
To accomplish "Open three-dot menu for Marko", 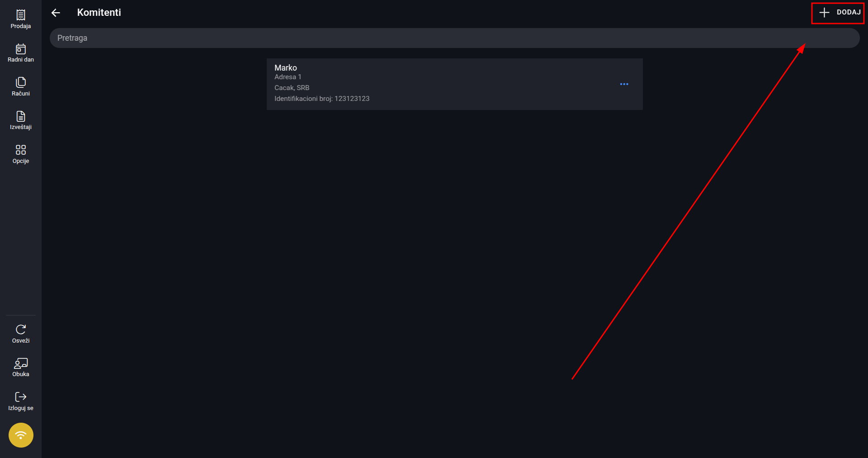I will (624, 84).
